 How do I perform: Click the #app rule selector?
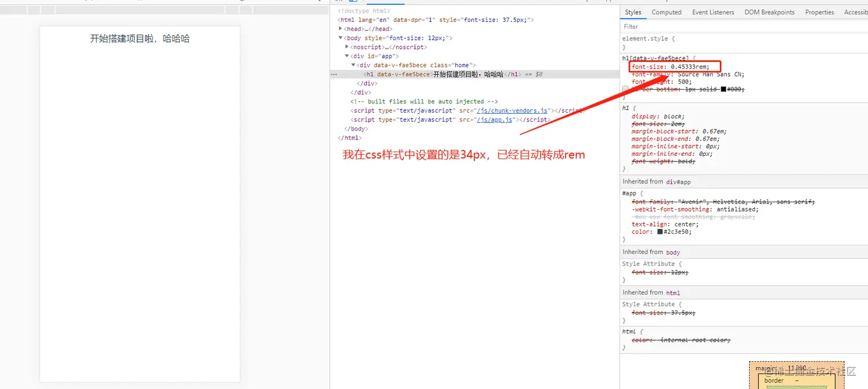629,194
